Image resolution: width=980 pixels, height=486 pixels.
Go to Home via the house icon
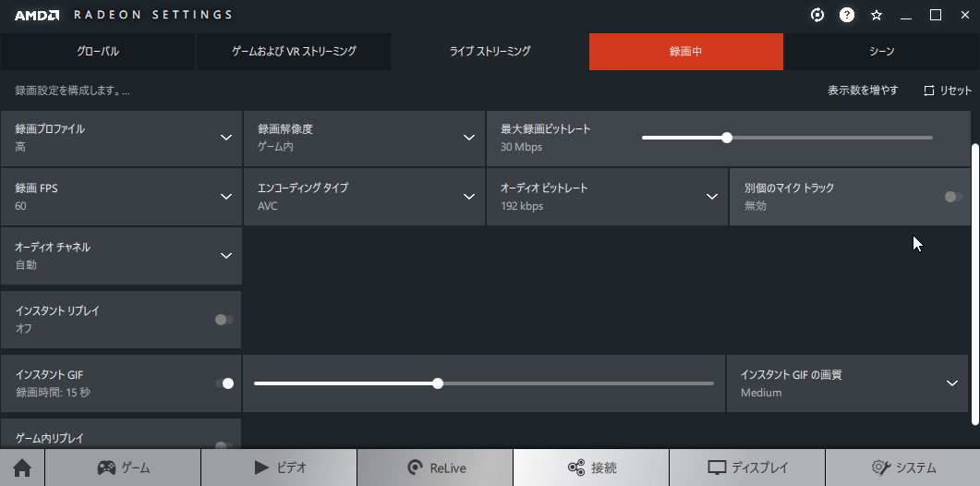(22, 468)
